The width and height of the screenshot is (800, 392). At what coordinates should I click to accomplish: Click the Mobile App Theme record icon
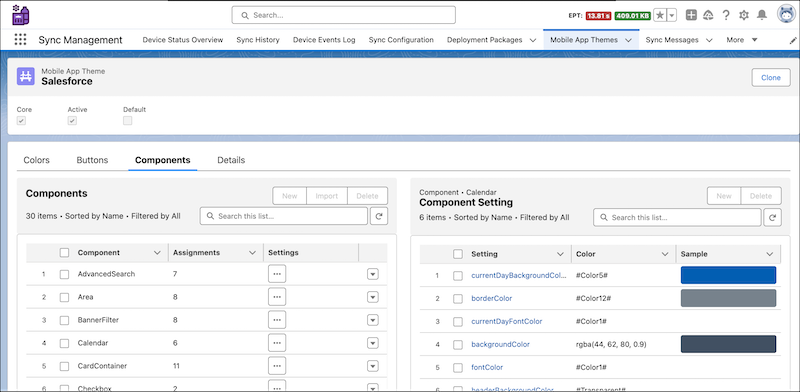click(x=26, y=76)
